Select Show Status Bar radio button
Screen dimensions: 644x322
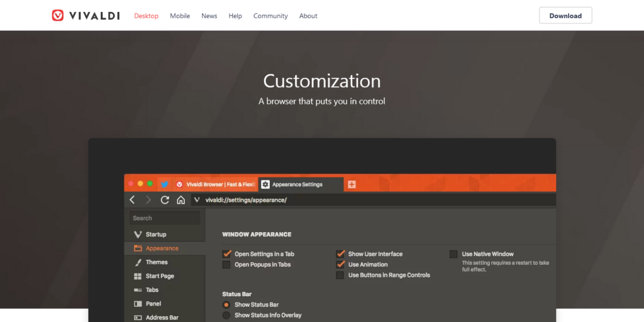226,305
